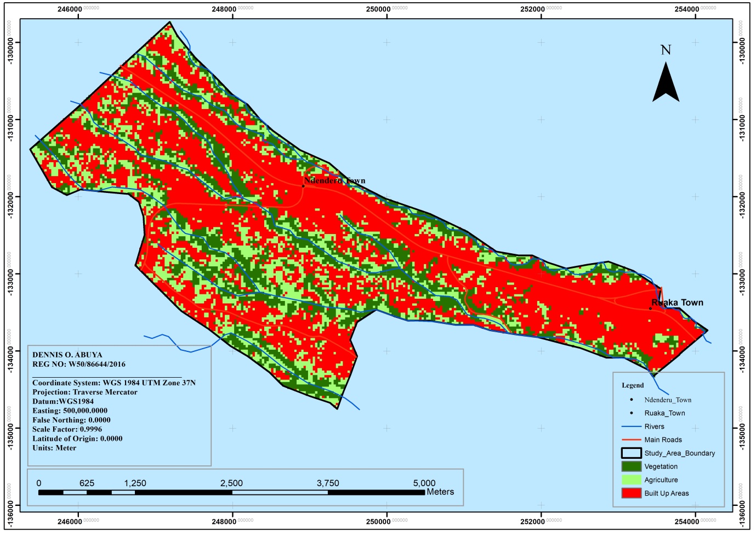Select the light green Agriculture swatch
756x535 pixels.
[631, 480]
